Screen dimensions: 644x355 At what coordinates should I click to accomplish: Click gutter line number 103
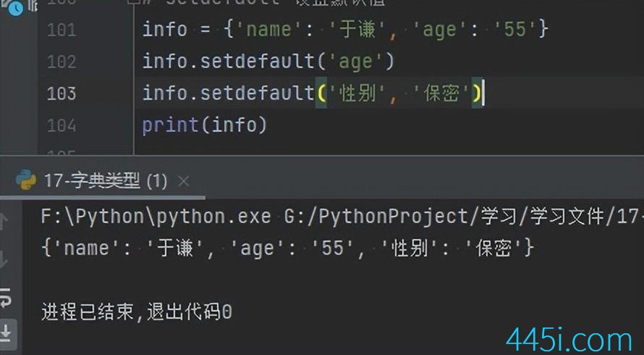coord(61,93)
